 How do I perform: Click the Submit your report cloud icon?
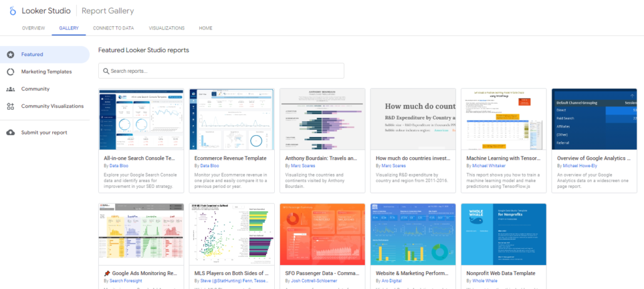point(11,133)
